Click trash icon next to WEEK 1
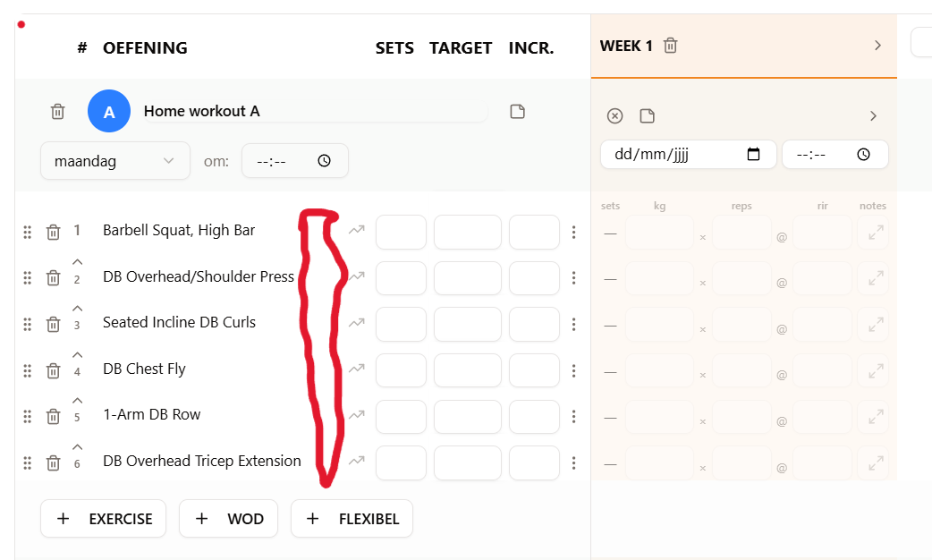 671,46
